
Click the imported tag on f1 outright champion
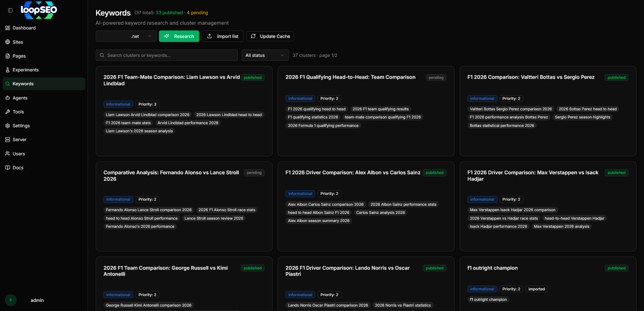[x=536, y=289]
